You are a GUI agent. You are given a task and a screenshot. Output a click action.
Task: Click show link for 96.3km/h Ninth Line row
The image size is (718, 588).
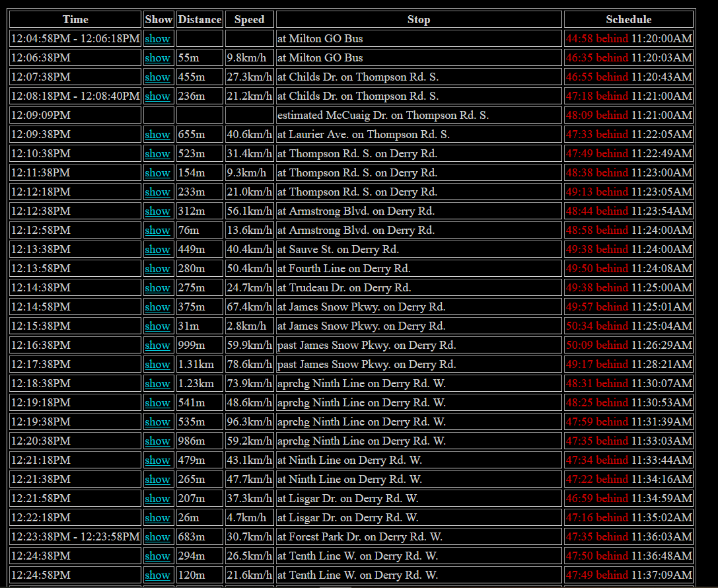157,422
